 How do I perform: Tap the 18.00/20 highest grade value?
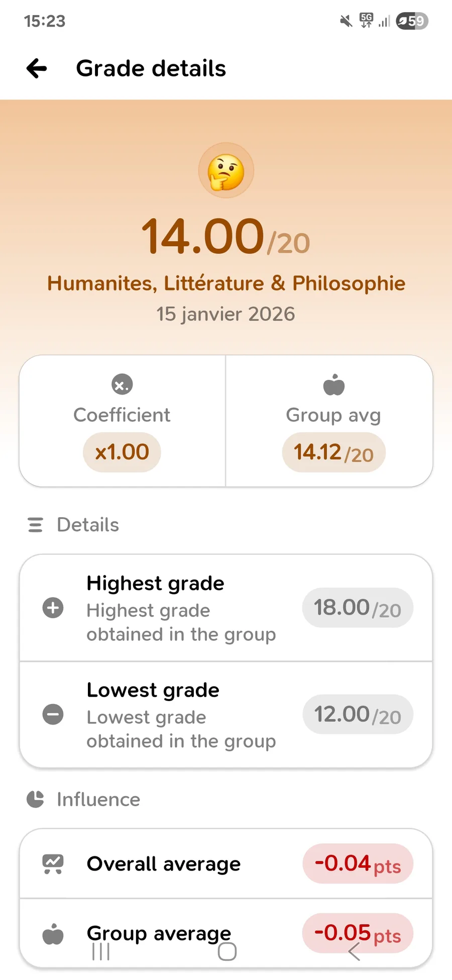click(358, 608)
